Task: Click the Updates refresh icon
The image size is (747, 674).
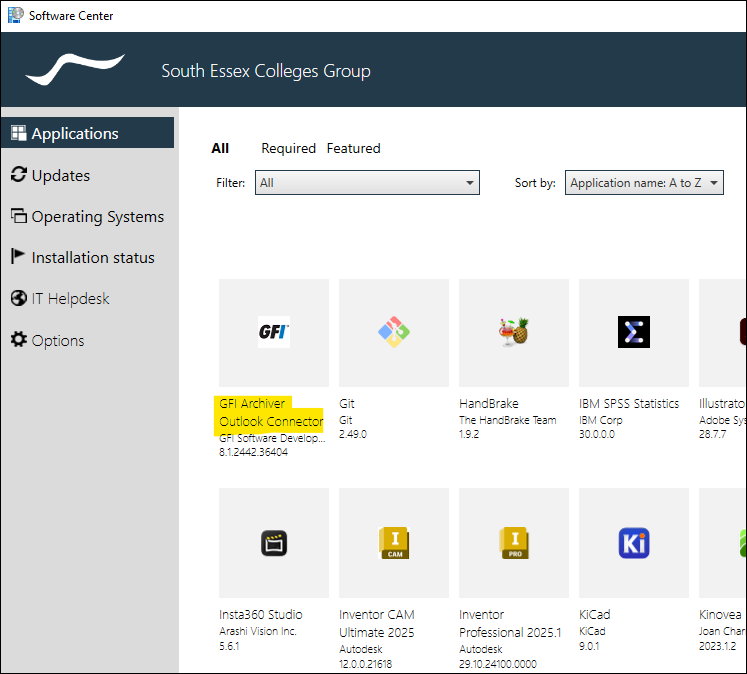Action: [19, 174]
